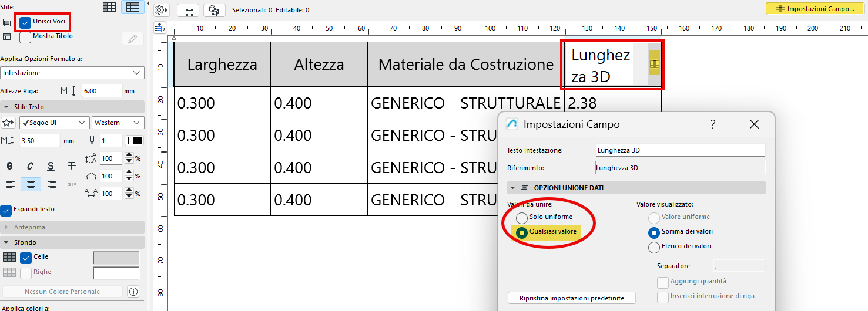Image resolution: width=868 pixels, height=311 pixels.
Task: Click the white Righe background color swatch
Action: (116, 273)
